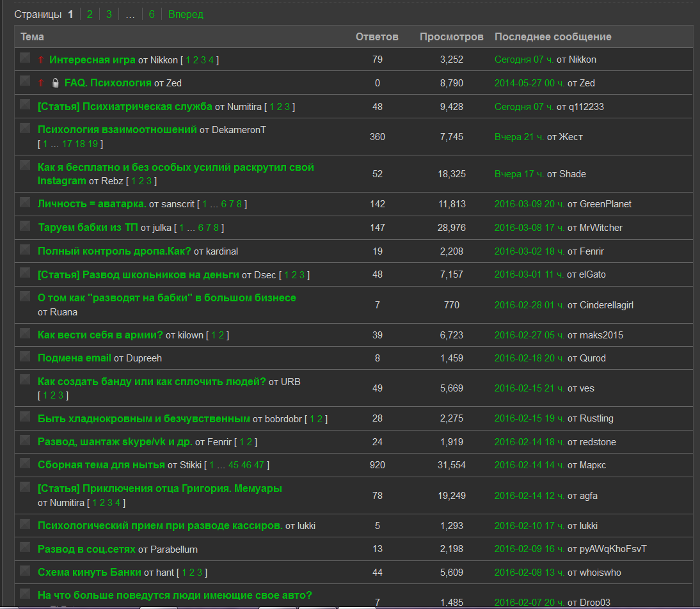Sort by the Ответов column header
The image size is (700, 609).
(x=378, y=36)
